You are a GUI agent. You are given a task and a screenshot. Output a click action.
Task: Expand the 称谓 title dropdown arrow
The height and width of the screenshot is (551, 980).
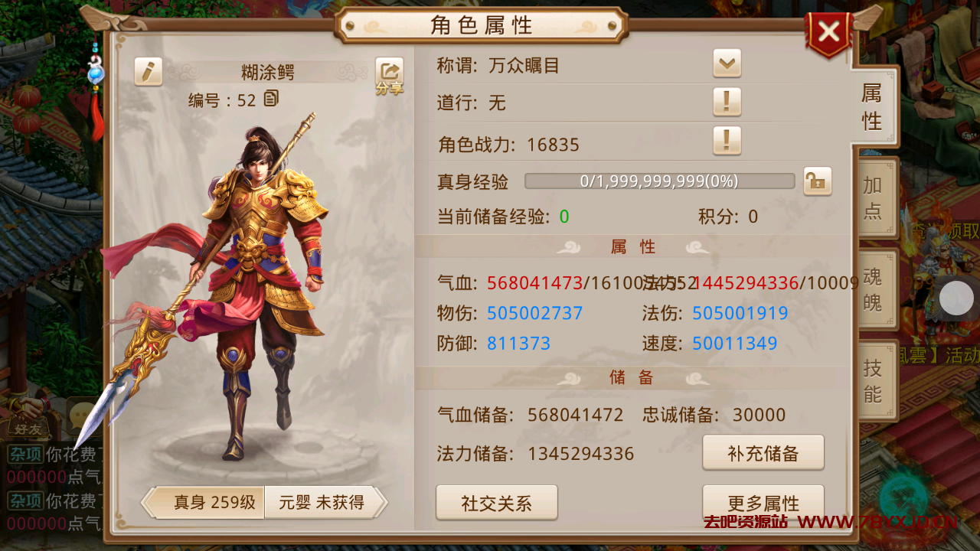pyautogui.click(x=727, y=63)
